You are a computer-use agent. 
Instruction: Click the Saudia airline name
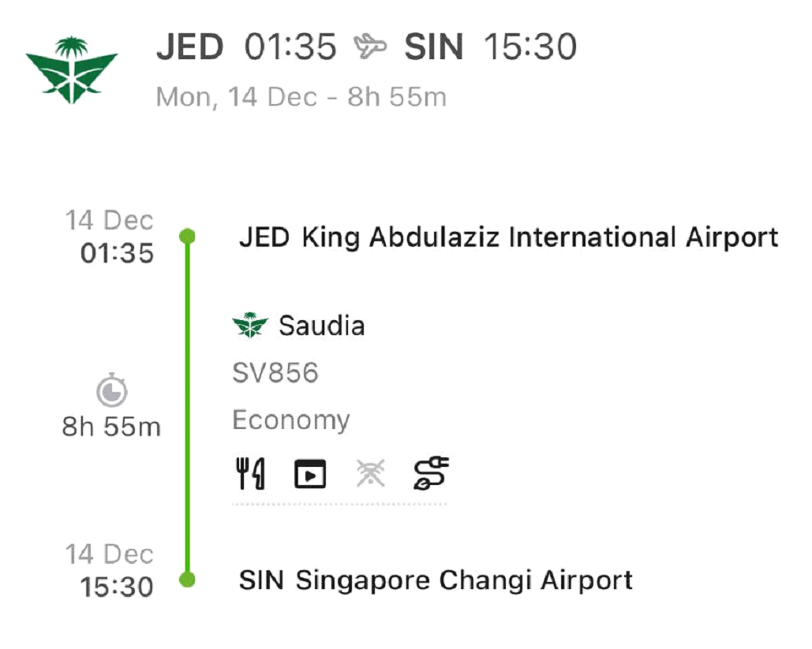click(321, 325)
